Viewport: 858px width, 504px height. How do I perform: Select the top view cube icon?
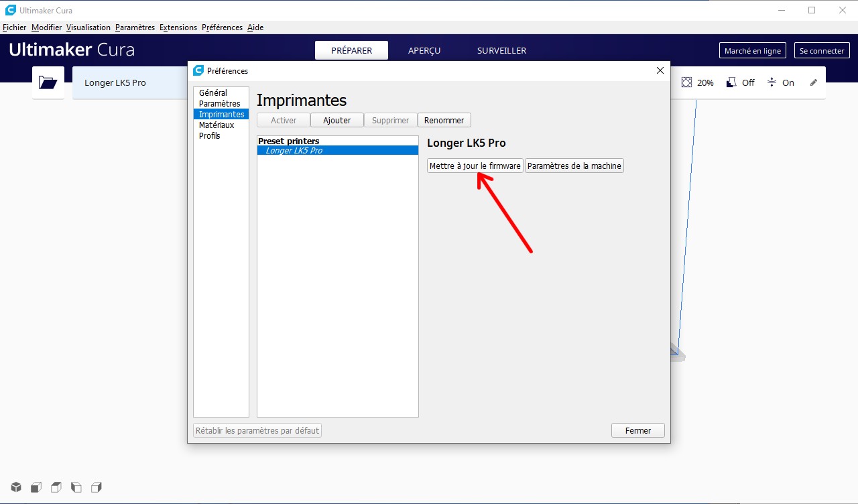point(56,487)
